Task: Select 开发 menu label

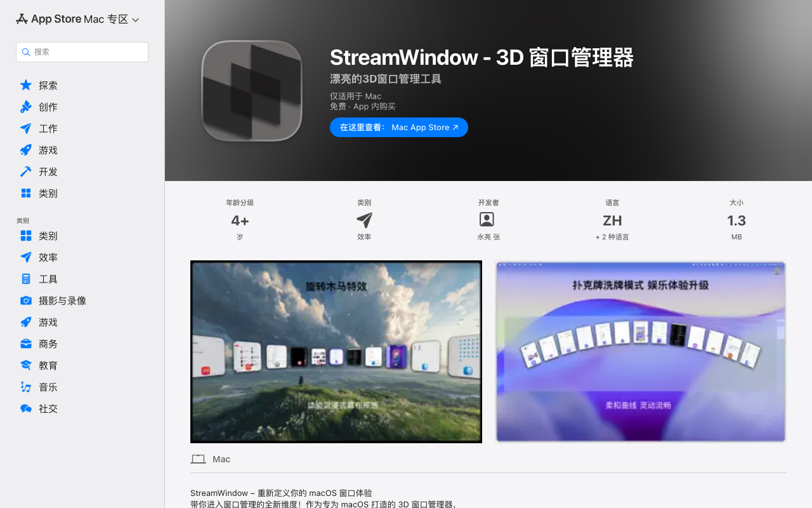Action: [48, 171]
